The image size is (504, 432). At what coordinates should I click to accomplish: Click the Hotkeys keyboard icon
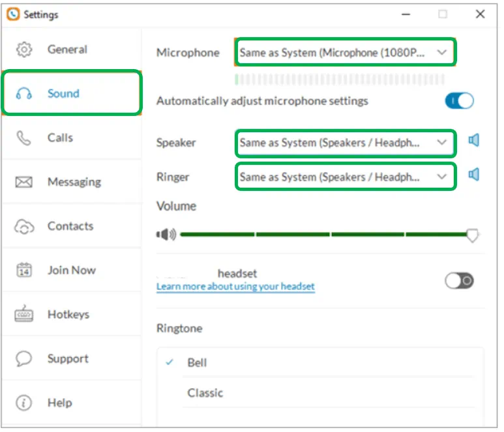tap(24, 315)
